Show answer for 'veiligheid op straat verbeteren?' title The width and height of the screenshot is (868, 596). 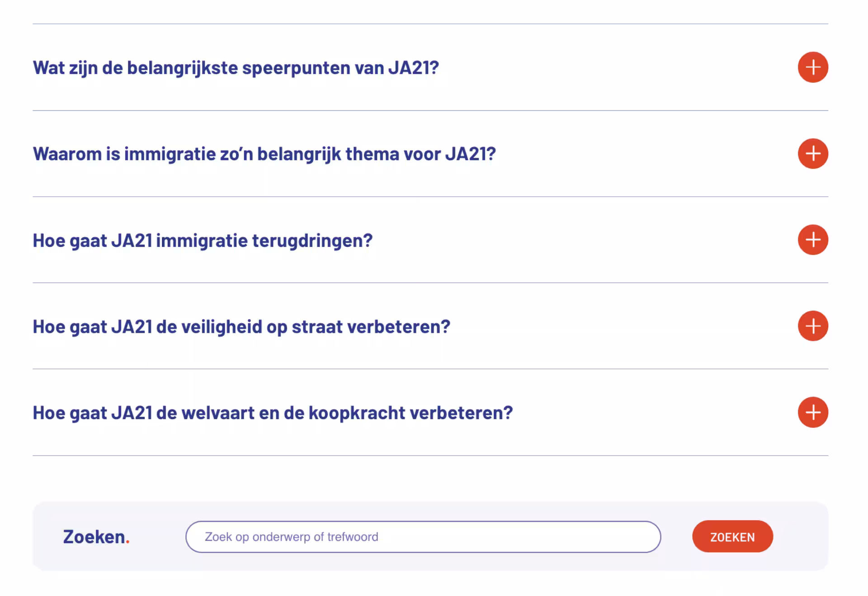[241, 327]
